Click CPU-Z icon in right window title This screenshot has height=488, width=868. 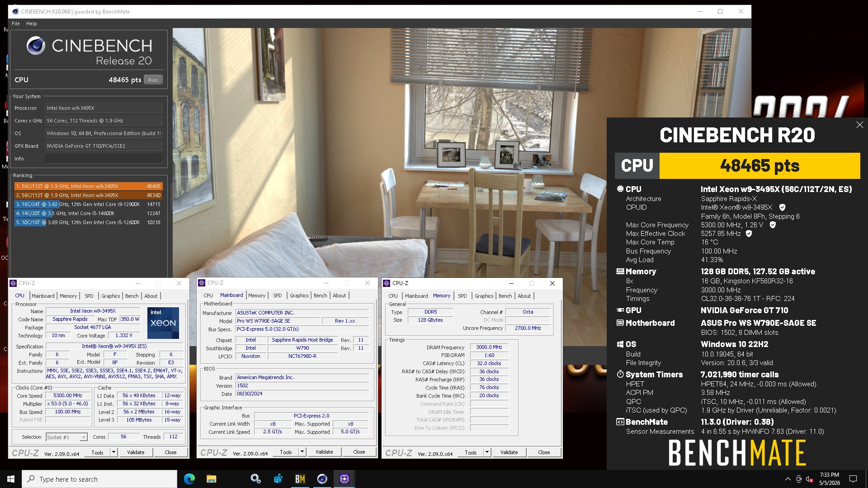click(387, 283)
